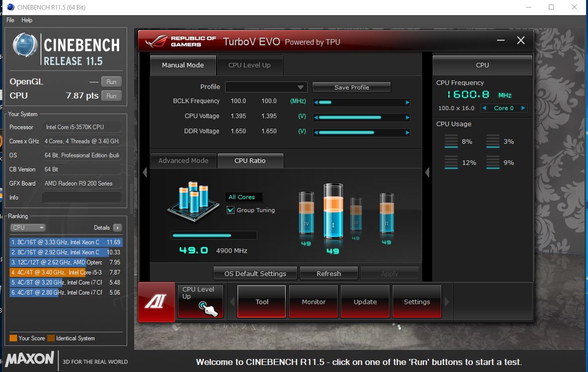Select ranking row 4C/8T @ 2.80 GHz
This screenshot has width=588, height=372.
point(66,293)
